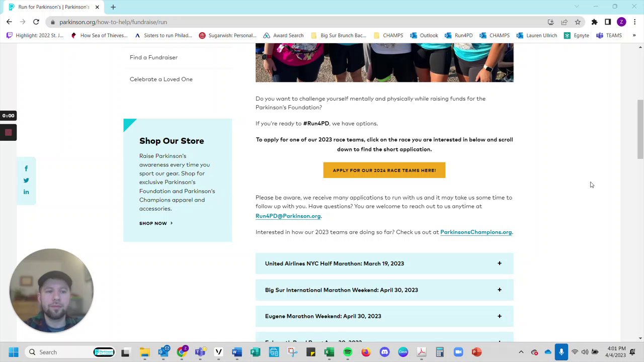
Task: Reload the Parkinson.org page
Action: (x=36, y=22)
